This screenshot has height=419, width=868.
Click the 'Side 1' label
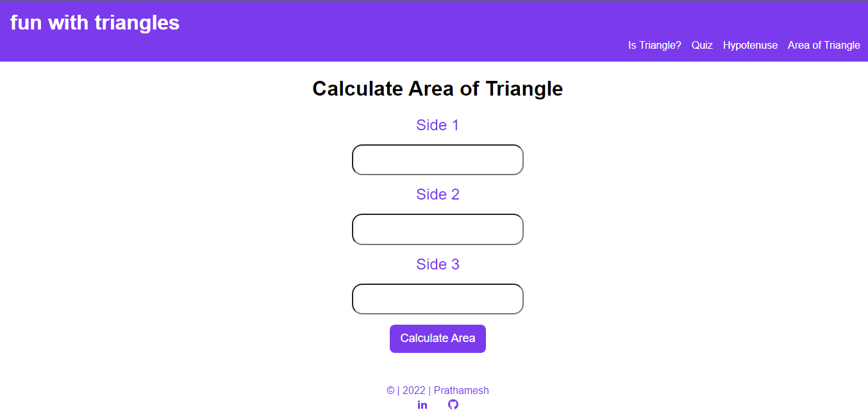[x=437, y=125]
